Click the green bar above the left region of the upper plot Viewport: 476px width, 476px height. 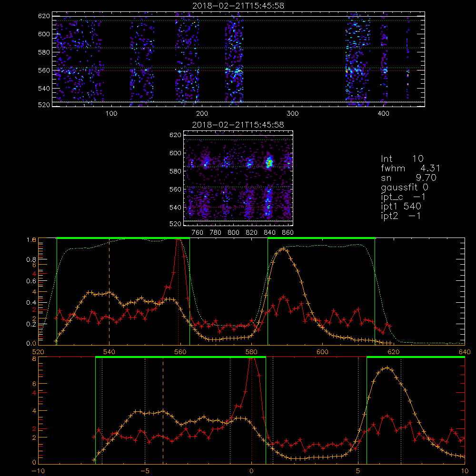123,238
